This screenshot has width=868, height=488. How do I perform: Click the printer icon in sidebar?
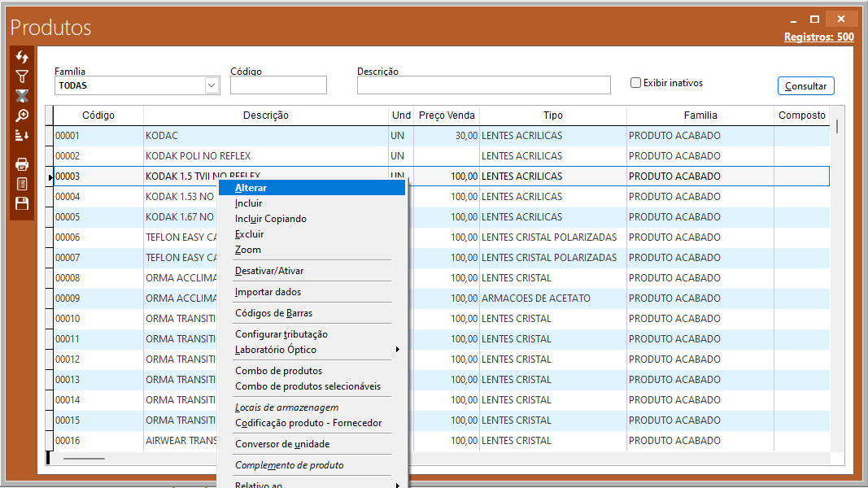(22, 164)
